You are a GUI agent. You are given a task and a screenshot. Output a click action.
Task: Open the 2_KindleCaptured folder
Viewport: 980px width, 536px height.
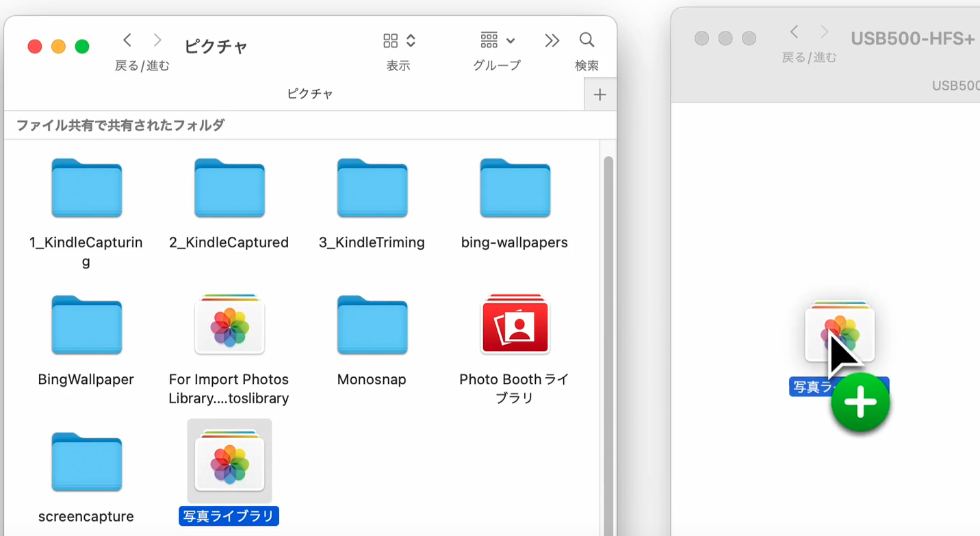[229, 188]
